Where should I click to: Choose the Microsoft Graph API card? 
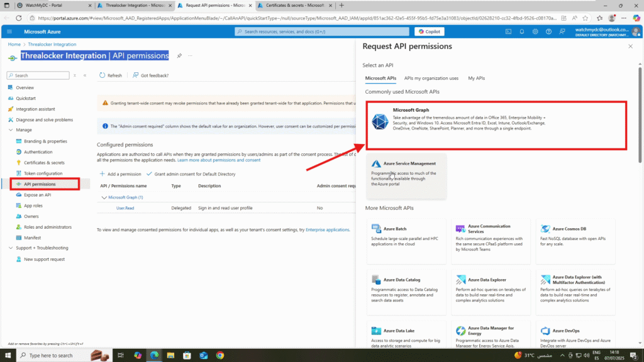pyautogui.click(x=496, y=126)
